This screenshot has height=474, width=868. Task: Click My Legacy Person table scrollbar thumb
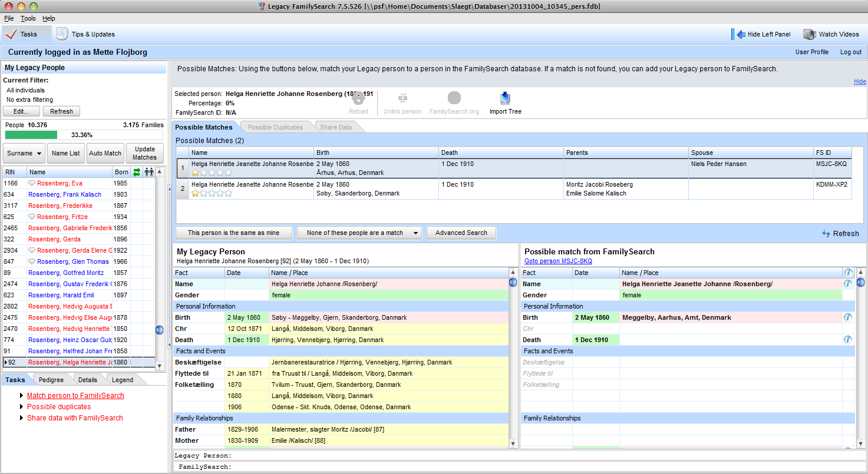point(513,283)
